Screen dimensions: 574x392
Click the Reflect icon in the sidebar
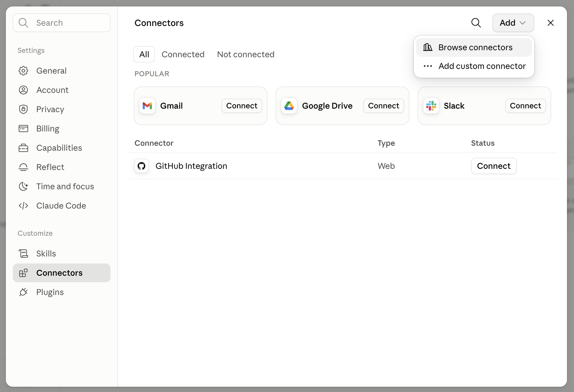23,167
